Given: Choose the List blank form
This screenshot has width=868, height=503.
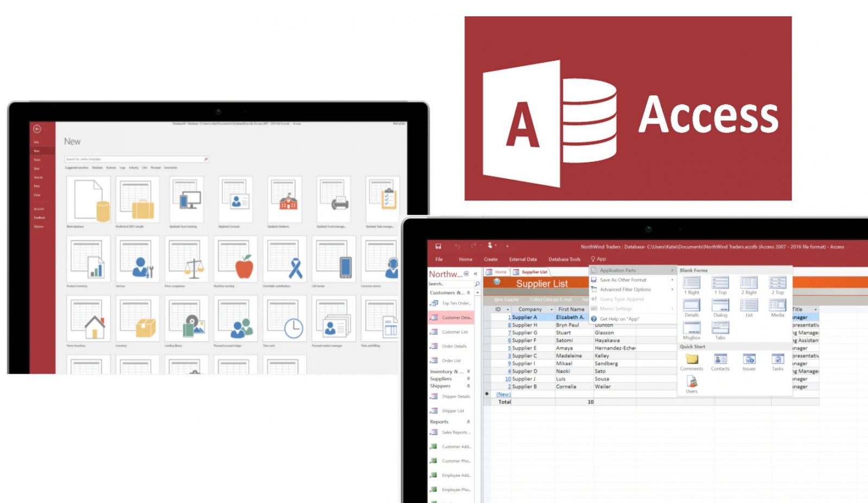Looking at the screenshot, I should click(749, 308).
